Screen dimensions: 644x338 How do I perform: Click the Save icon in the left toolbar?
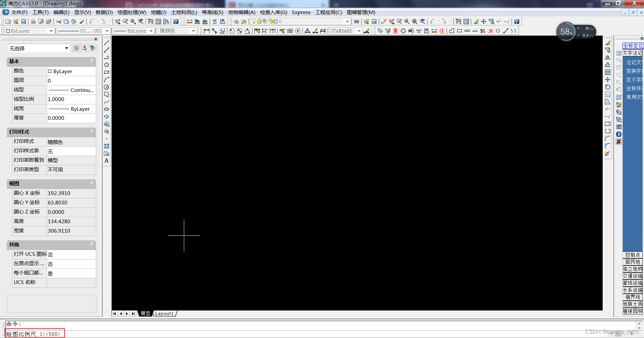24,21
